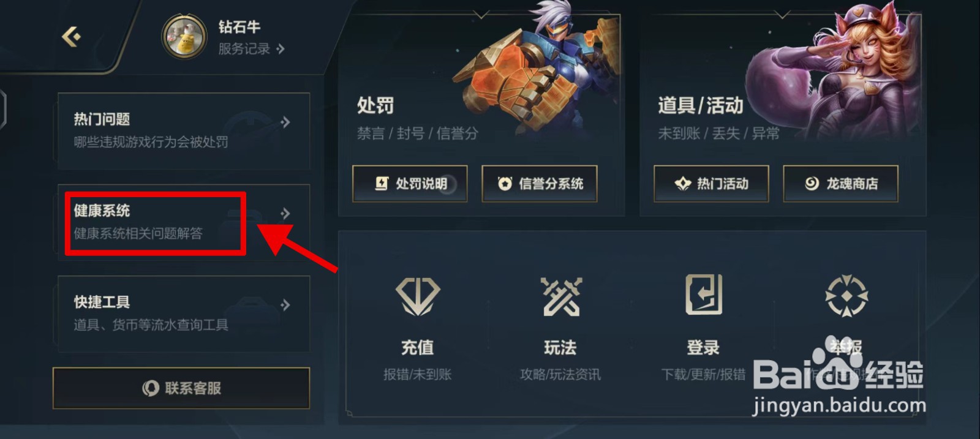Select the 举报 report crosshair icon
980x439 pixels.
coord(846,296)
